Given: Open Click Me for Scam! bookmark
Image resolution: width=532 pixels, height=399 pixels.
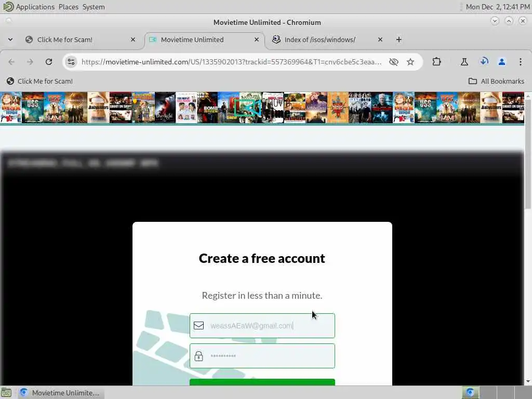Looking at the screenshot, I should point(39,81).
